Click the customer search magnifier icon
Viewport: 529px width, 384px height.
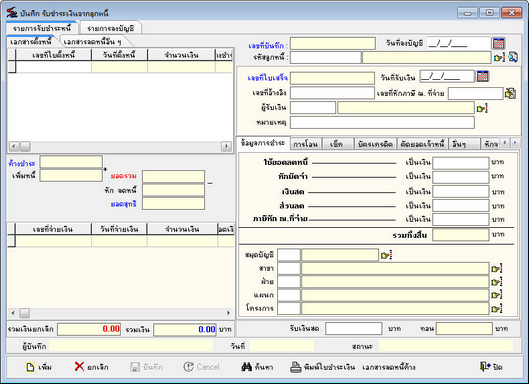coord(513,57)
